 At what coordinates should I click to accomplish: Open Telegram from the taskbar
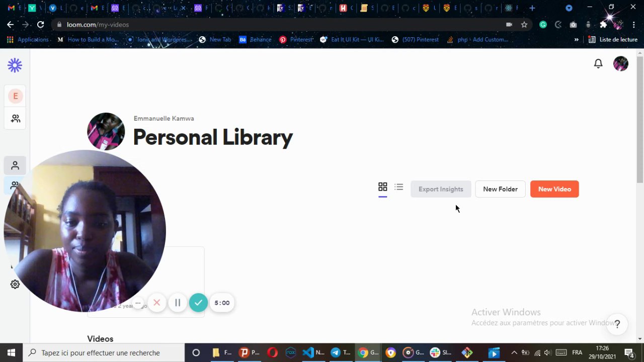(340, 352)
